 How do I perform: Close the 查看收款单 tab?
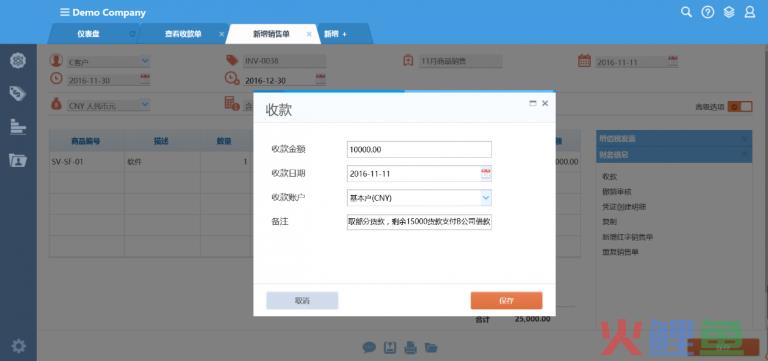click(221, 34)
